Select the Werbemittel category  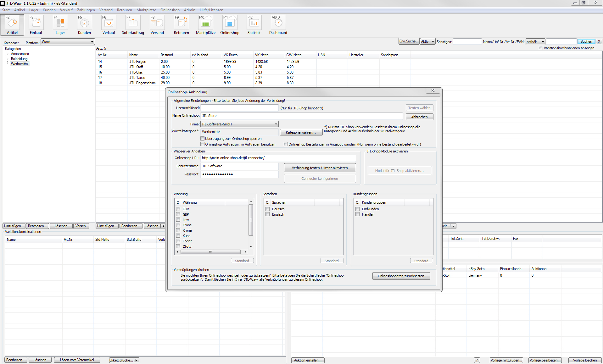[20, 64]
